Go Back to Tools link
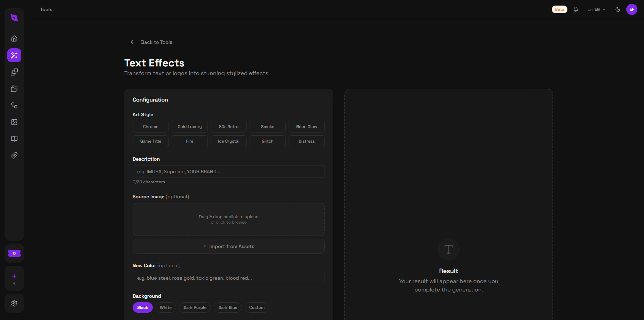The height and width of the screenshot is (320, 644). tap(157, 42)
